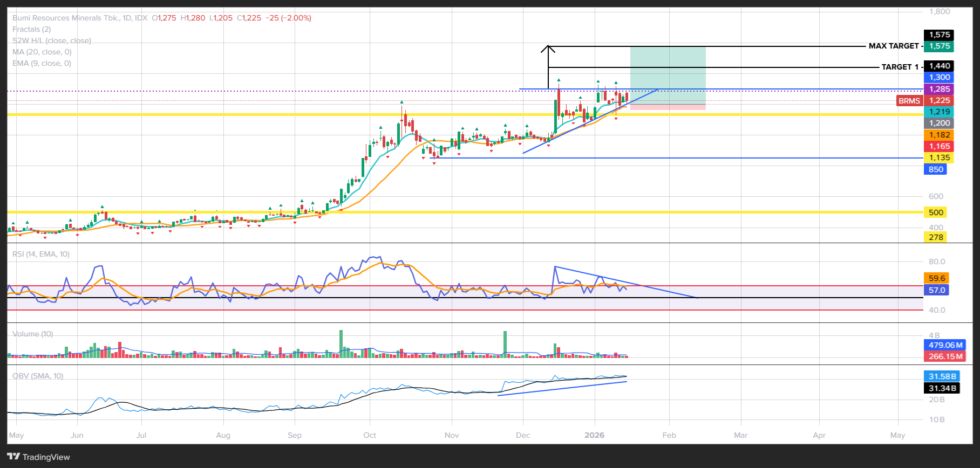The height and width of the screenshot is (468, 980).
Task: Select the blue 850 price label
Action: (x=936, y=169)
